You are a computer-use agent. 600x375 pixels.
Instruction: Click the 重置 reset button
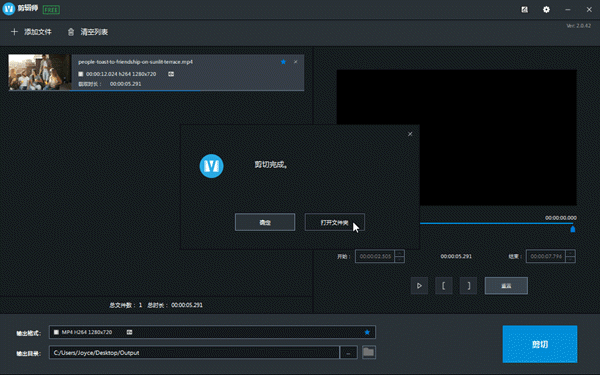pyautogui.click(x=506, y=285)
